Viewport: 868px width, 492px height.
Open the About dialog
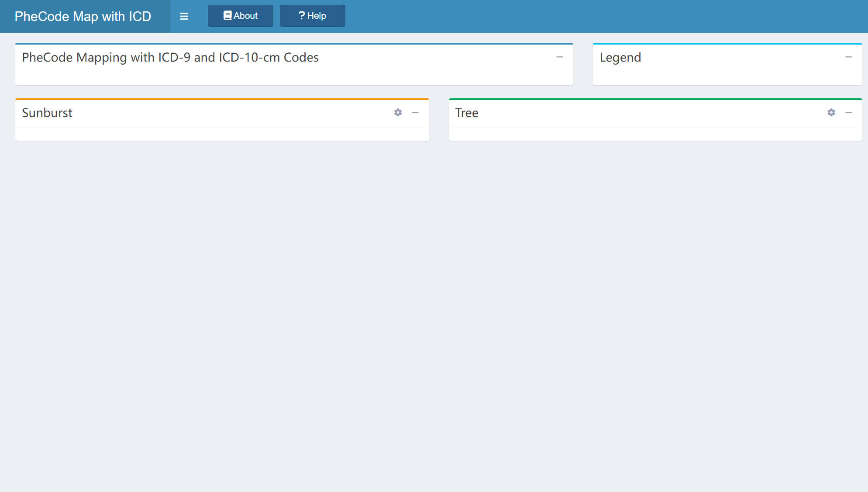pyautogui.click(x=245, y=16)
